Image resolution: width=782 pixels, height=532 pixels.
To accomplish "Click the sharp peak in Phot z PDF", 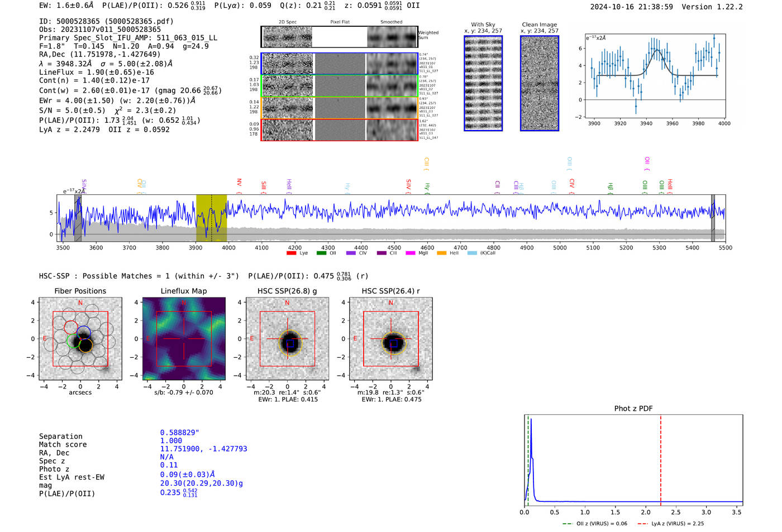I will point(531,420).
